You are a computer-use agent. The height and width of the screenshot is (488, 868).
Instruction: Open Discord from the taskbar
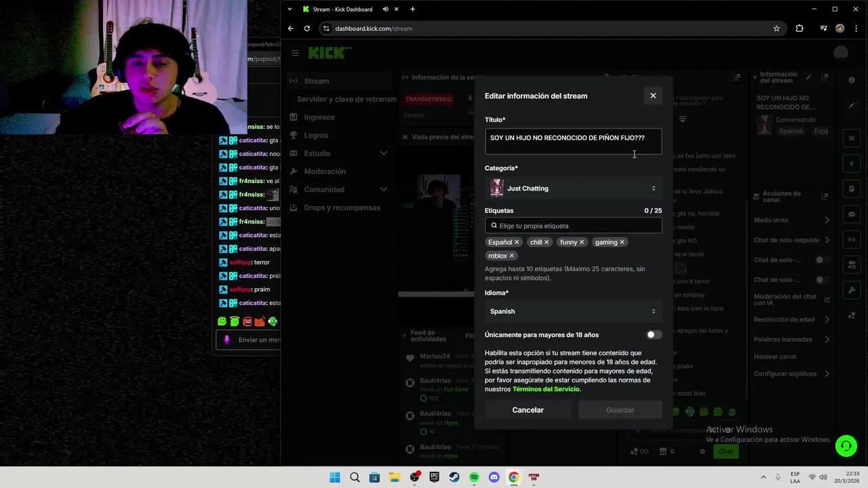pyautogui.click(x=494, y=477)
